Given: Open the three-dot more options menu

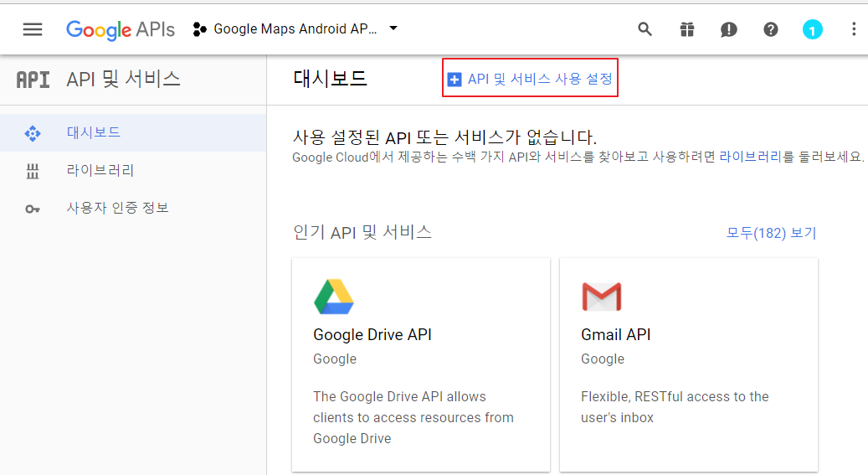Looking at the screenshot, I should click(x=854, y=28).
